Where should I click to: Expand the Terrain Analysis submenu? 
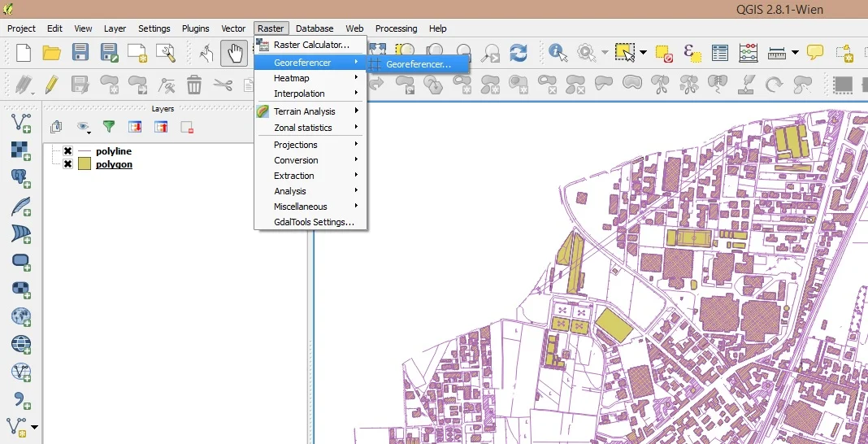pos(310,111)
